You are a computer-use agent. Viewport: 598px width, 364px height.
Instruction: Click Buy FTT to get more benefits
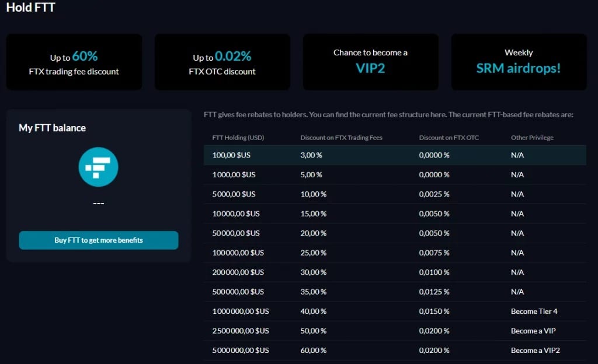click(x=98, y=240)
